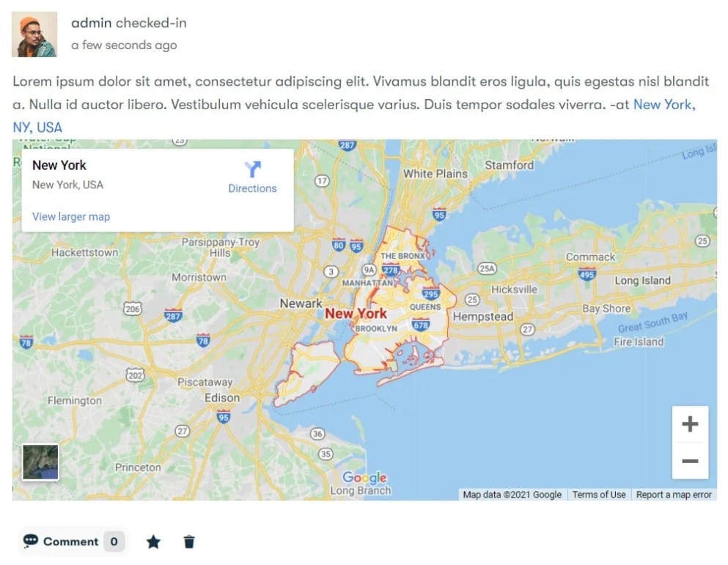Click the Interstate 495 shield on Long Island
This screenshot has width=728, height=565.
[x=587, y=274]
